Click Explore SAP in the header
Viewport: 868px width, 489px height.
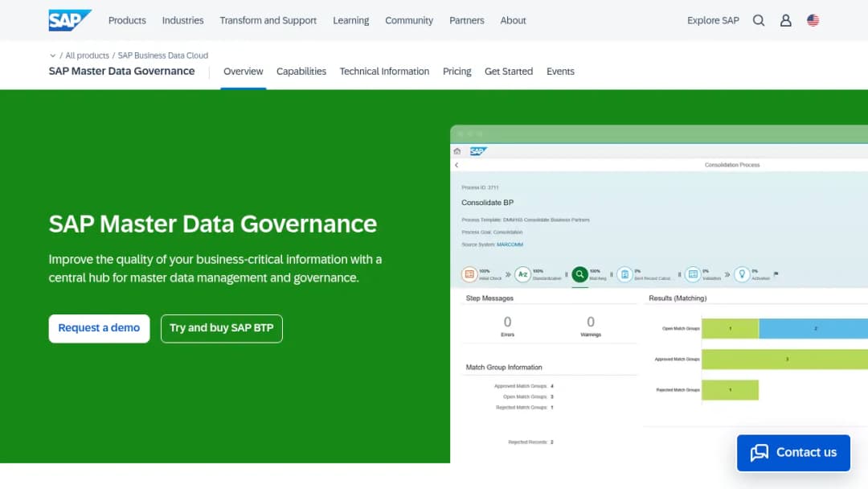713,20
